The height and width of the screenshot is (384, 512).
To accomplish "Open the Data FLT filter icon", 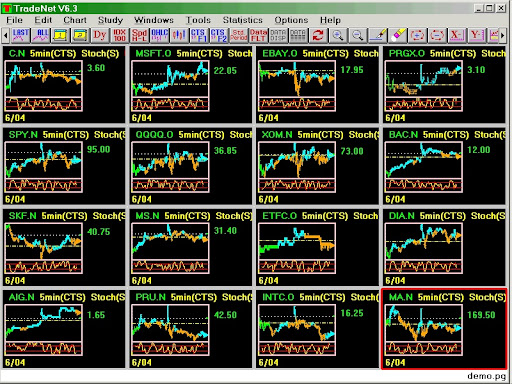I will point(258,35).
